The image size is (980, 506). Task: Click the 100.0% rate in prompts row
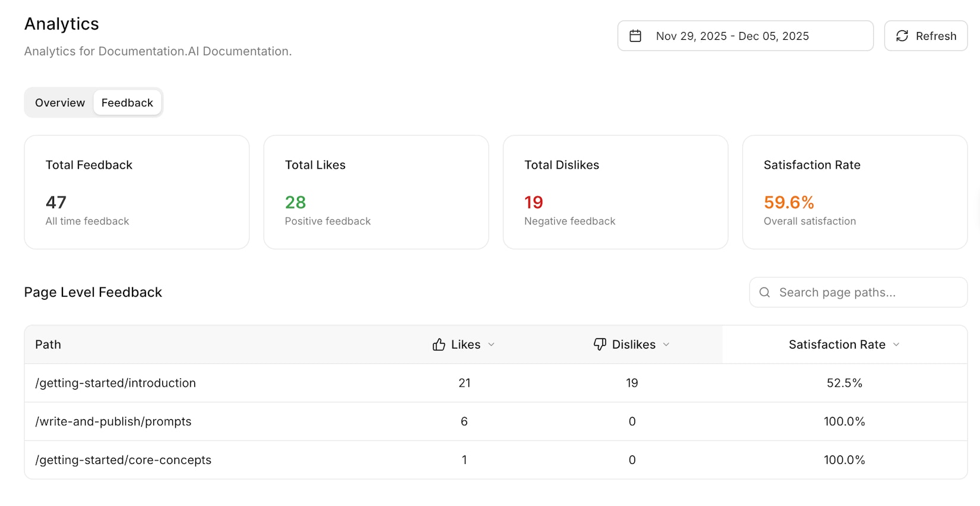844,422
